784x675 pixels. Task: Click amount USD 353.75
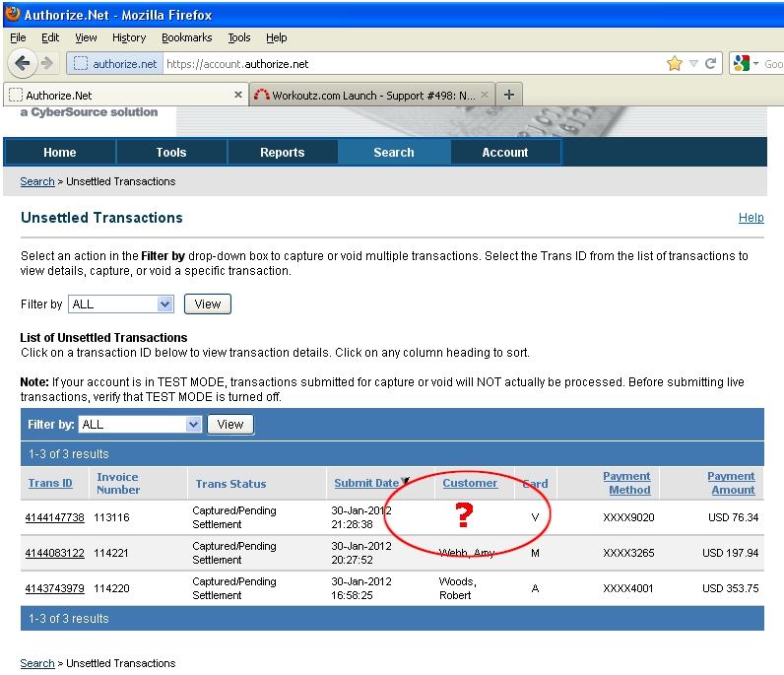point(730,588)
